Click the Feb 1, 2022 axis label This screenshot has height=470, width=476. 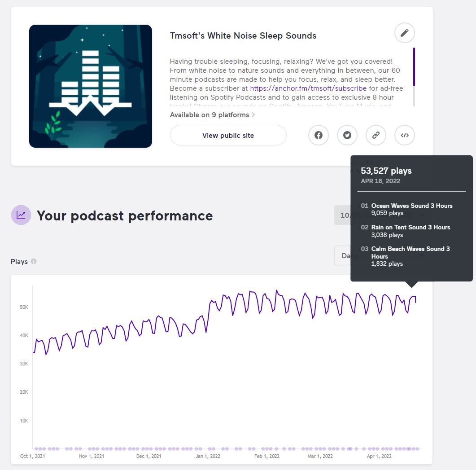267,456
